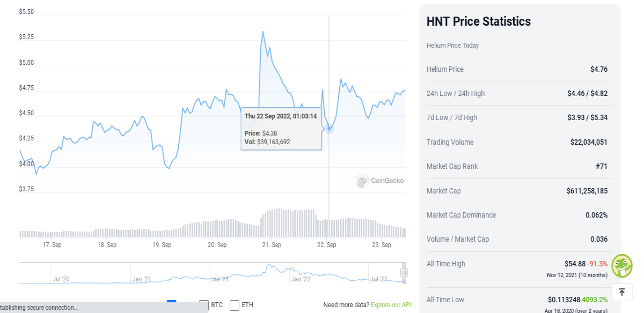
Task: Click the scroll-to-top arrow button
Action: click(x=622, y=292)
